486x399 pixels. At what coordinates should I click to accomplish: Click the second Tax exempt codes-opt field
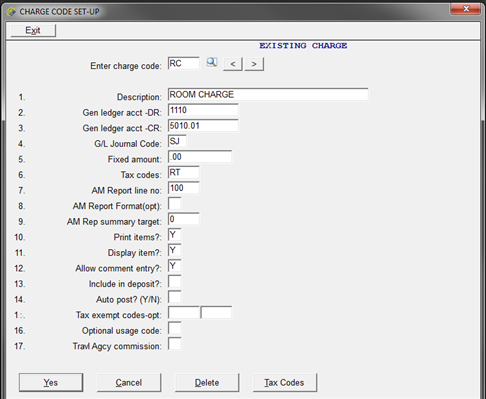[x=216, y=313]
